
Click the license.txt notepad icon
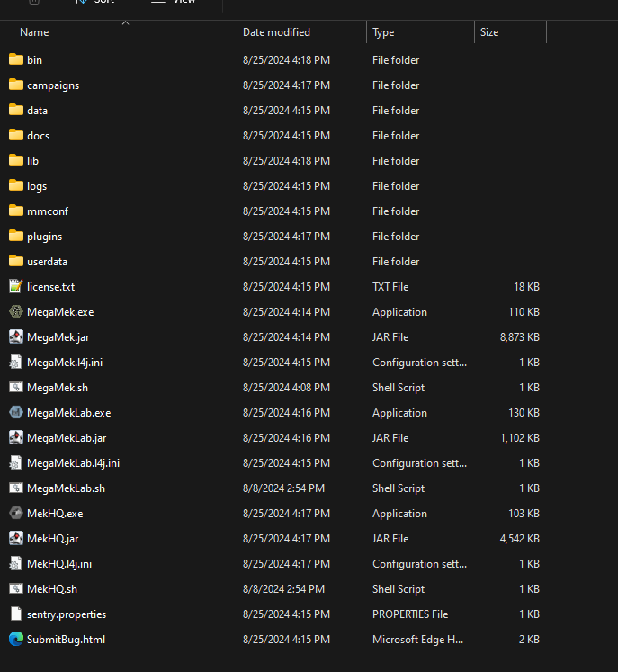click(16, 286)
